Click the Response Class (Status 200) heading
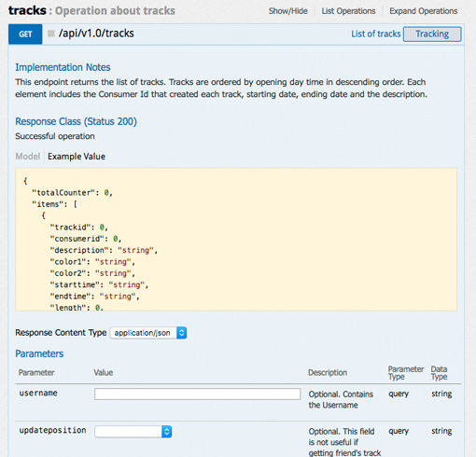 (76, 121)
